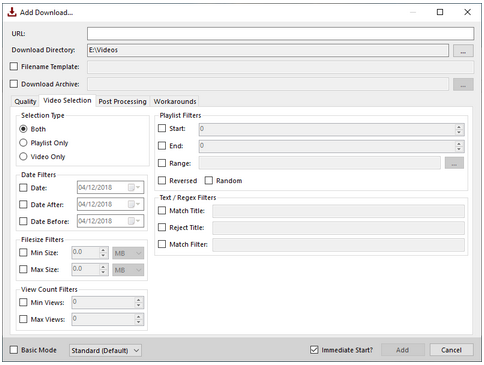Screen dimensions: 484x365
Task: Click the Match Filter text field
Action: click(x=338, y=245)
